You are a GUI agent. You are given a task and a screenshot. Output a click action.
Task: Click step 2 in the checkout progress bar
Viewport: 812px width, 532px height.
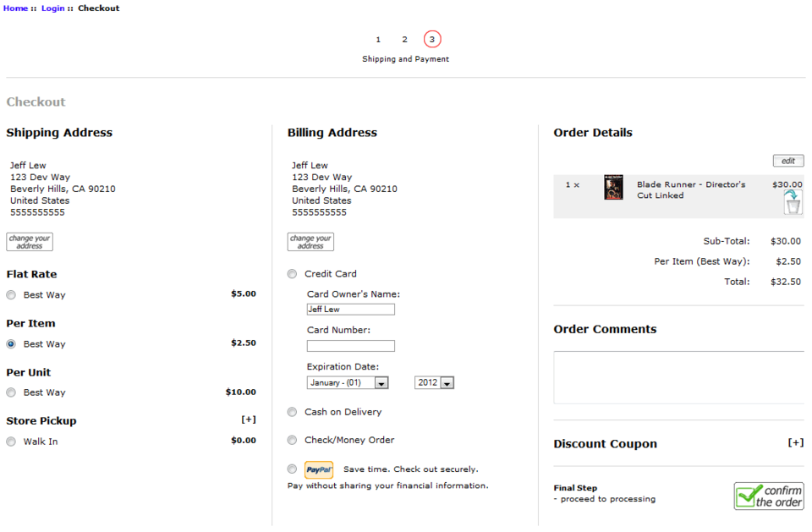(x=405, y=38)
